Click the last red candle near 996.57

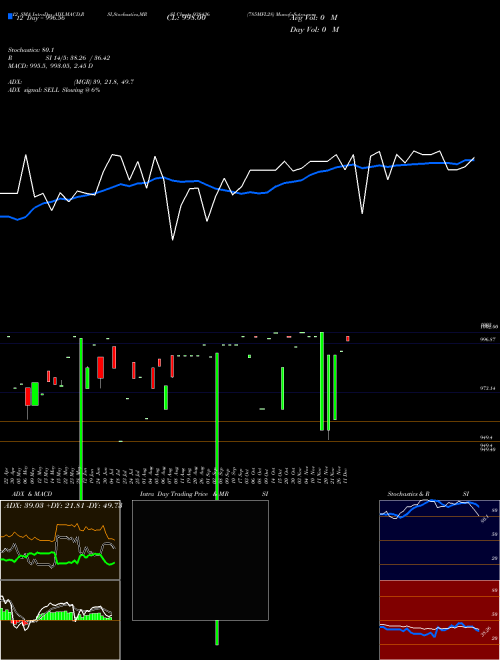point(348,338)
